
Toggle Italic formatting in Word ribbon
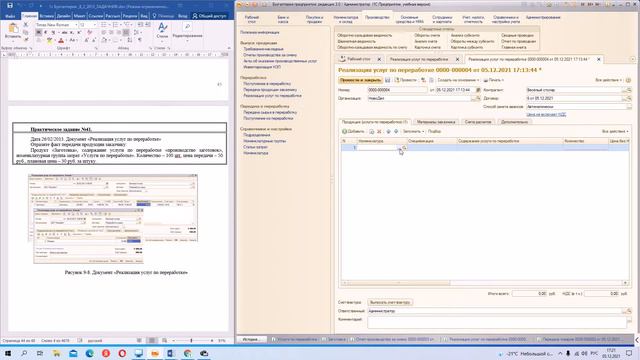[x=45, y=32]
